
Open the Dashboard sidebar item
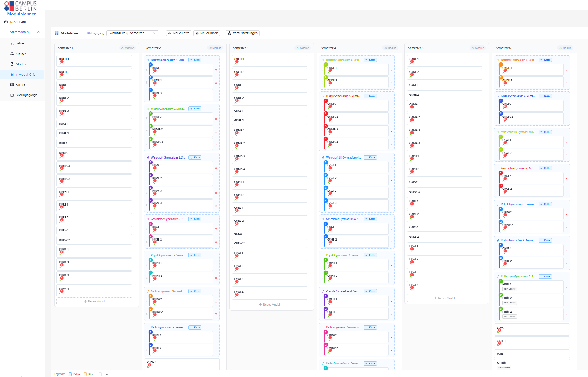point(18,22)
